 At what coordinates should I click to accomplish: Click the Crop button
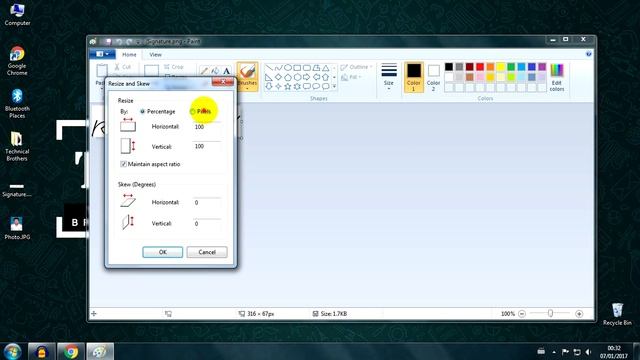[173, 67]
